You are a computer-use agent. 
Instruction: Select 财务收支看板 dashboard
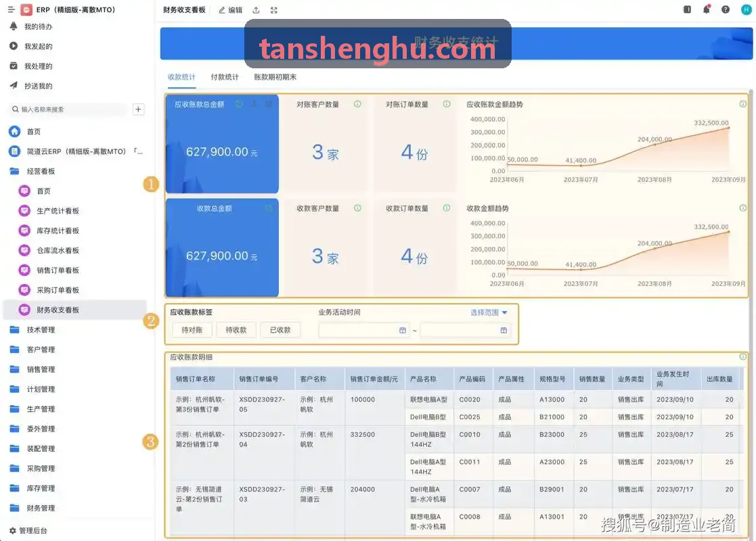75,310
